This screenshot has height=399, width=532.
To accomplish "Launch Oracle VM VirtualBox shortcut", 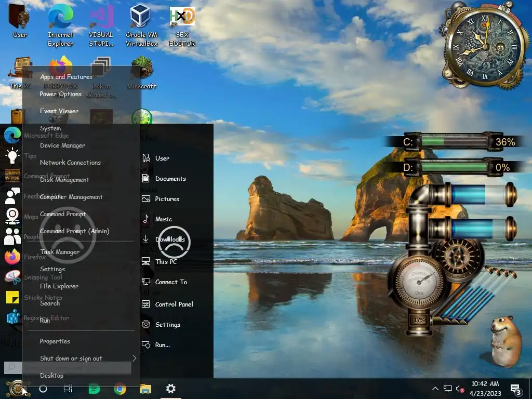I will point(141,25).
